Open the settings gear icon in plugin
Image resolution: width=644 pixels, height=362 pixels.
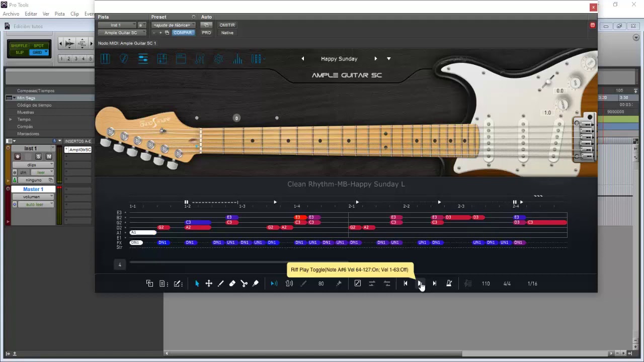[218, 59]
